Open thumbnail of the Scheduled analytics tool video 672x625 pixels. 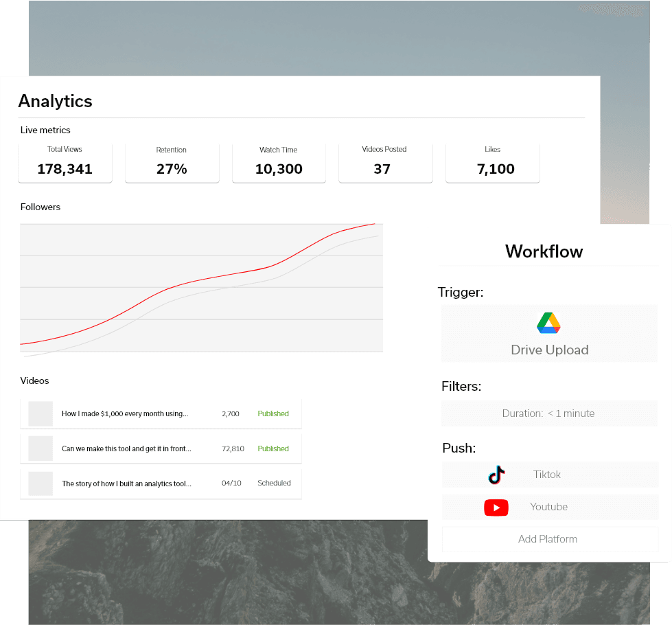40,484
